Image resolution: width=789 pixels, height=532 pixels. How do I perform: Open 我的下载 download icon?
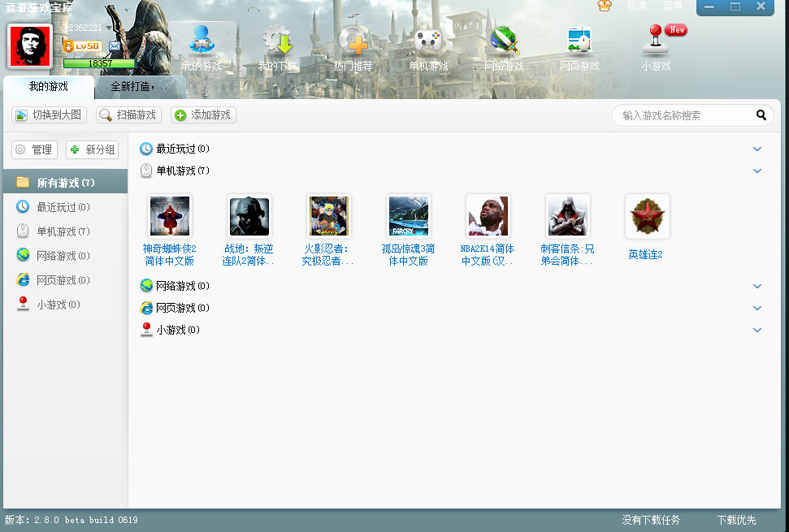tap(277, 48)
